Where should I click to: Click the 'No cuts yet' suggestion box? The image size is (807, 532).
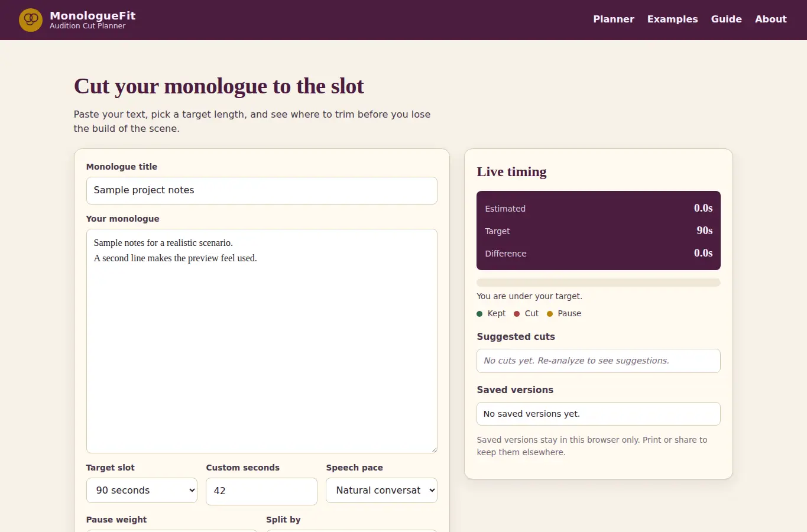point(598,361)
